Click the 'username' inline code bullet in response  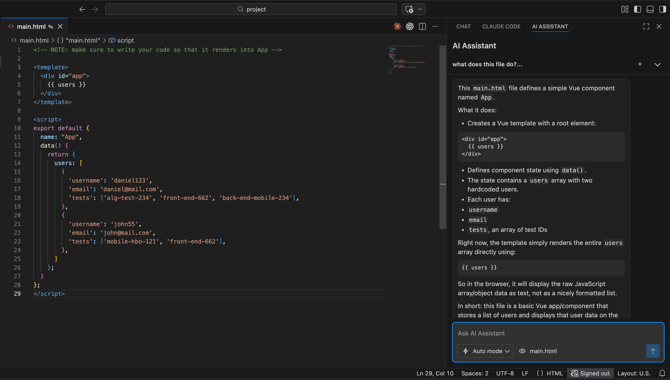[483, 209]
